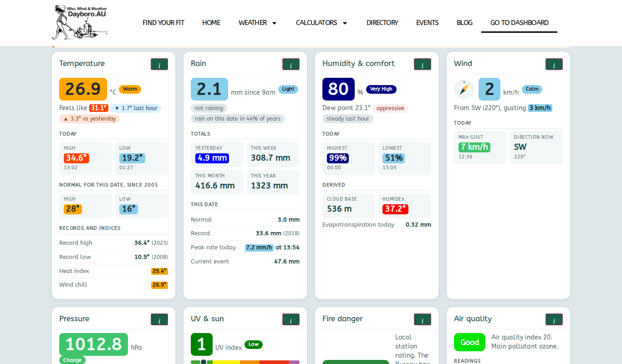Image resolution: width=622 pixels, height=364 pixels.
Task: Click the This week 308.7 mm tile
Action: tap(273, 154)
